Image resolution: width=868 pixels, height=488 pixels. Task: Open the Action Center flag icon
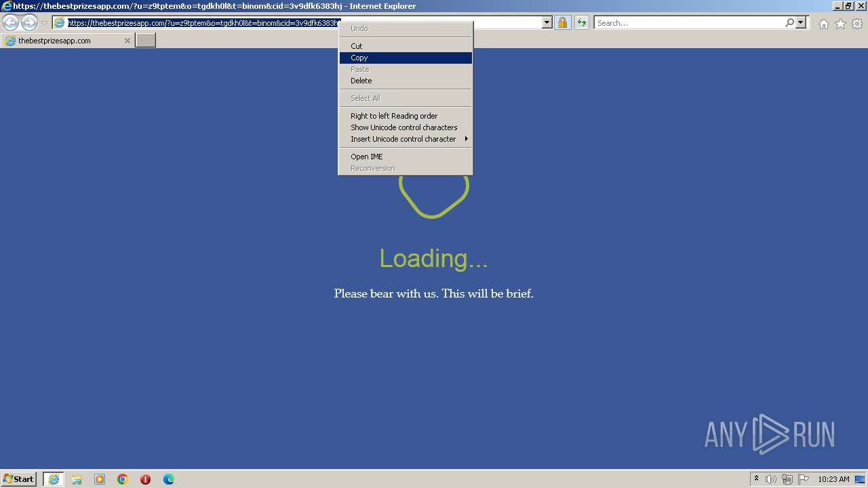804,479
